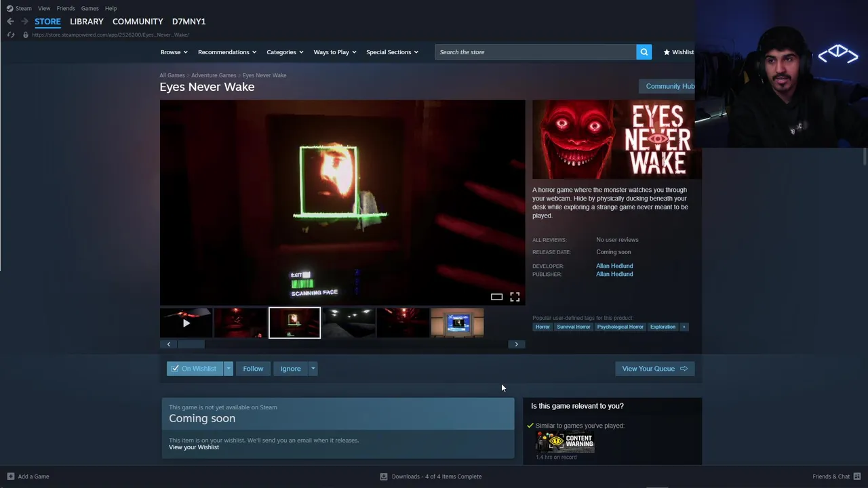
Task: Click the right arrow of the thumbnail strip
Action: coord(516,344)
